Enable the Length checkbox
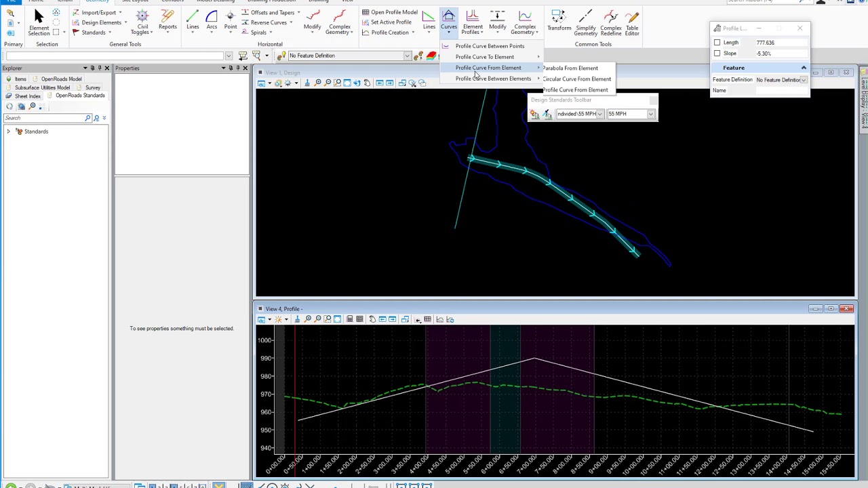The width and height of the screenshot is (868, 488). 717,43
